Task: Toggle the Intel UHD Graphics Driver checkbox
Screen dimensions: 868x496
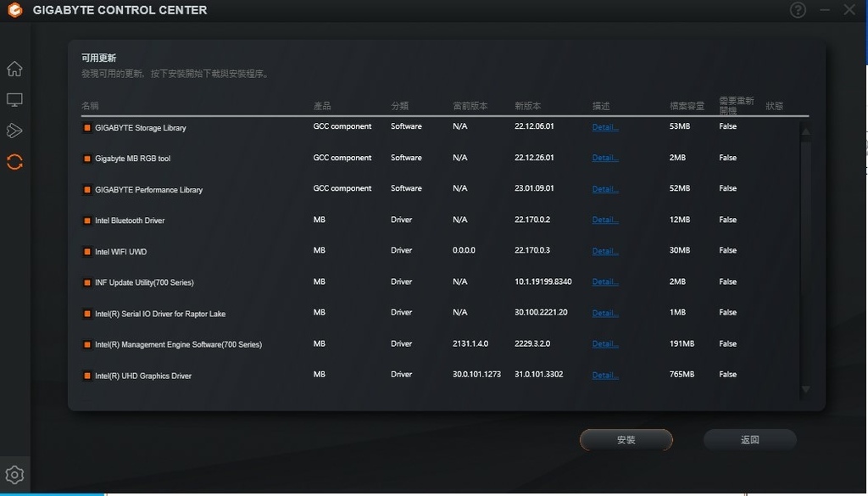Action: [x=87, y=376]
